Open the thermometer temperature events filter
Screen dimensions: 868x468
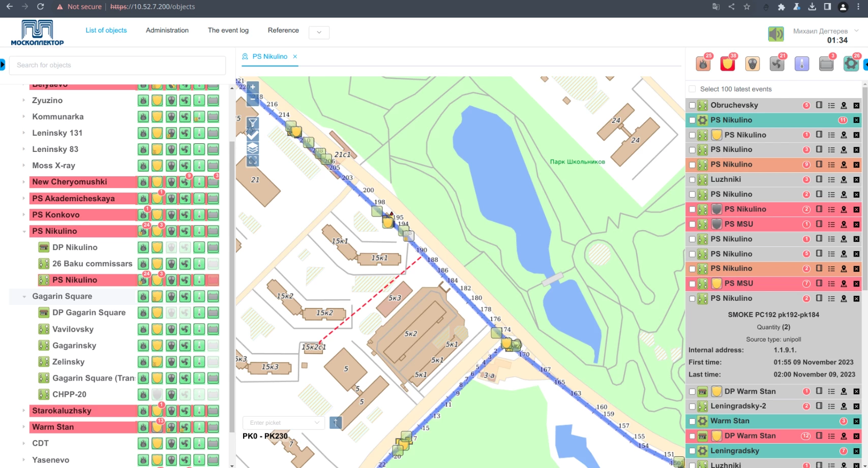(801, 64)
